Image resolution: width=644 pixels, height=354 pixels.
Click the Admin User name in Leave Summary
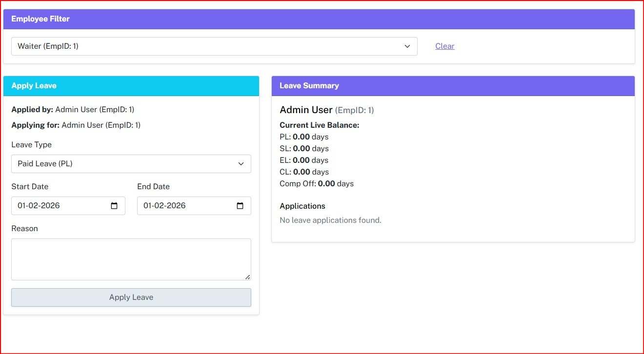coord(306,110)
